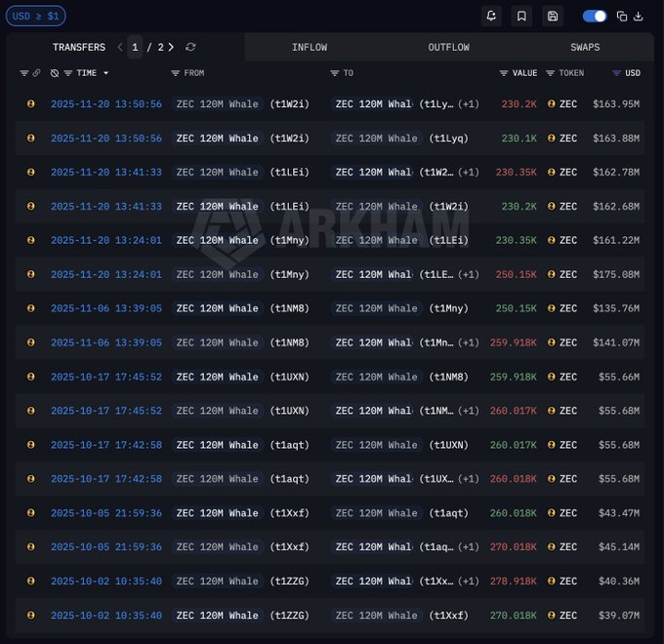Click the save floppy disk icon
The width and height of the screenshot is (664, 644).
553,16
